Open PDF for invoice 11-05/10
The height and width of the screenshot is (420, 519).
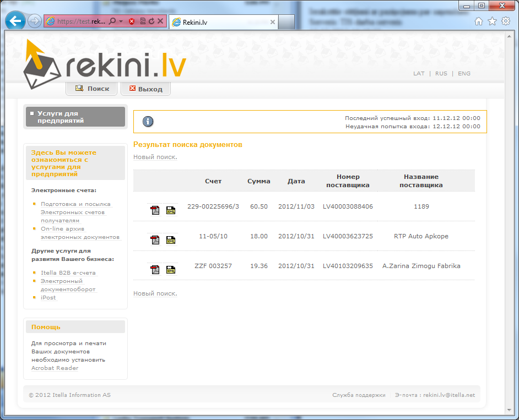coord(155,240)
